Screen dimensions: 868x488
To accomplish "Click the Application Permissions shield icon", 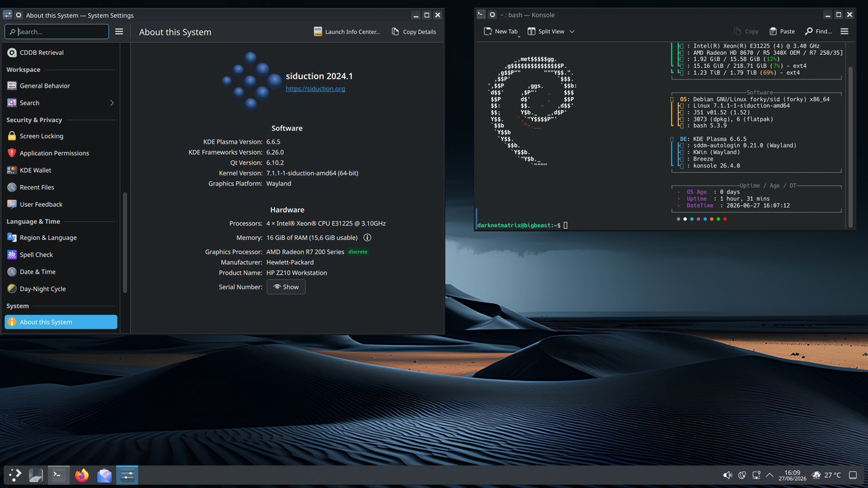I will (x=12, y=153).
